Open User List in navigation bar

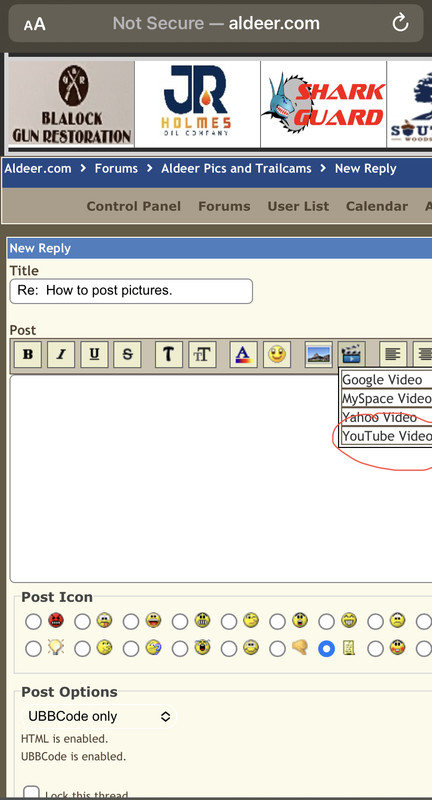pos(298,206)
